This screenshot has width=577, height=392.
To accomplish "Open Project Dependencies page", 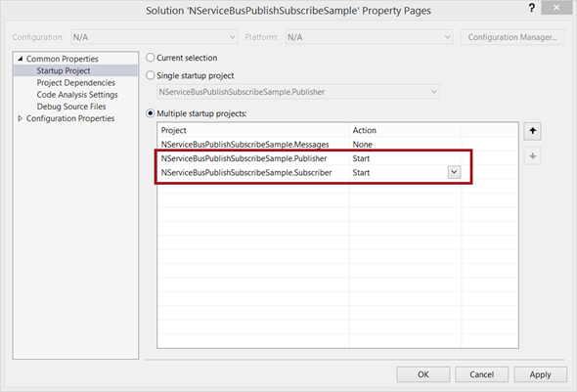I will click(76, 83).
